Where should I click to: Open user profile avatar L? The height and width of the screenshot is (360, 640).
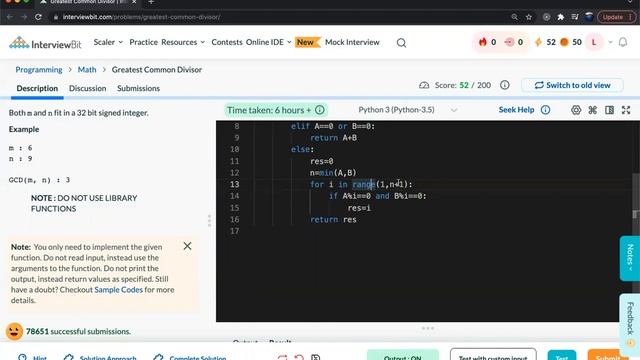click(x=594, y=42)
